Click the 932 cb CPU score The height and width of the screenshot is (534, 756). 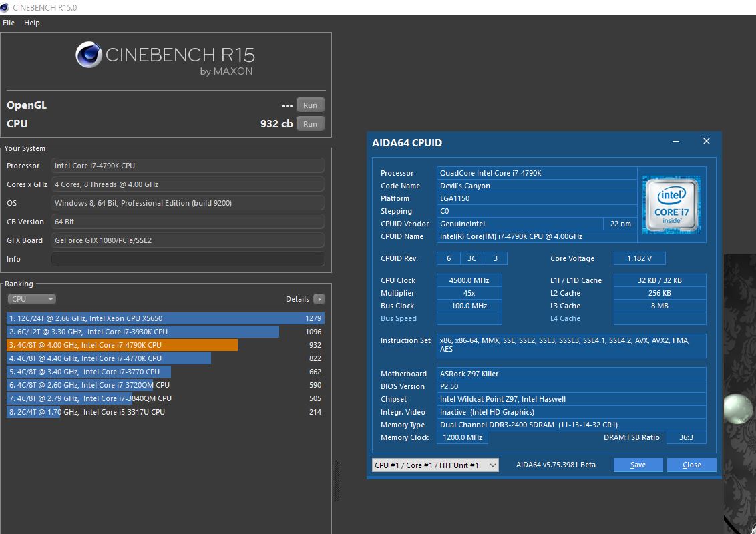276,124
